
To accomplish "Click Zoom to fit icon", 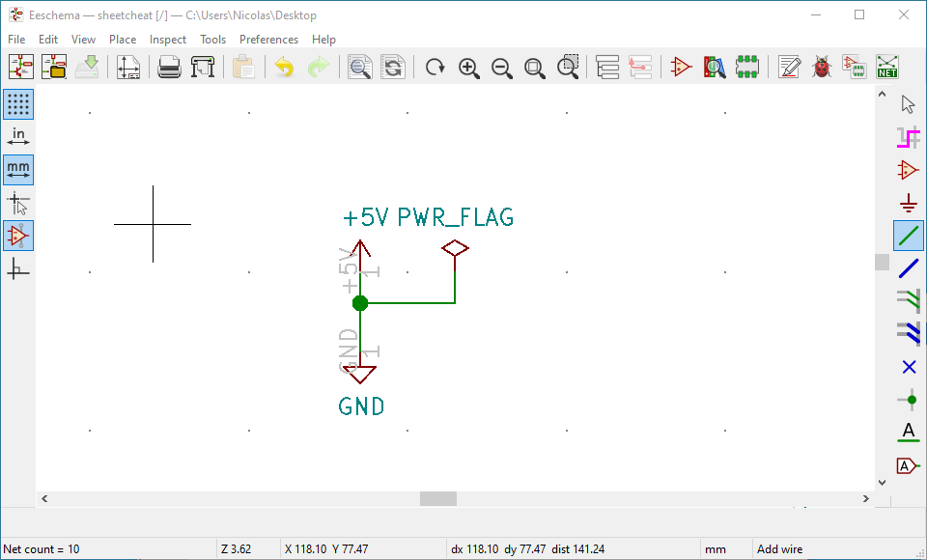I will click(534, 67).
